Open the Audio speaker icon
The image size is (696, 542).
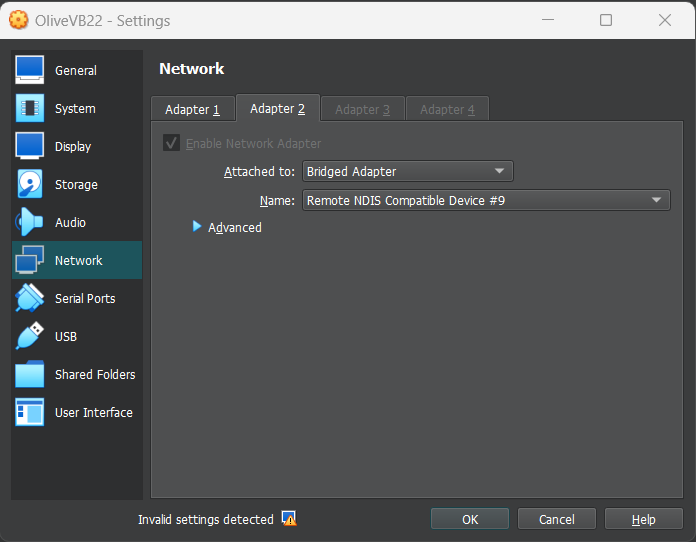[30, 222]
